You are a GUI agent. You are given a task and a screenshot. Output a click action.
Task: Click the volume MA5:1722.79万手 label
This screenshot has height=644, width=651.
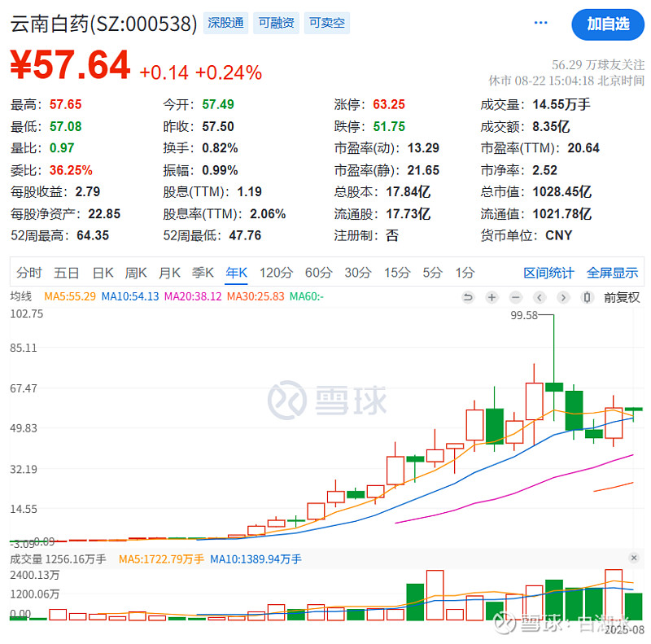[161, 559]
